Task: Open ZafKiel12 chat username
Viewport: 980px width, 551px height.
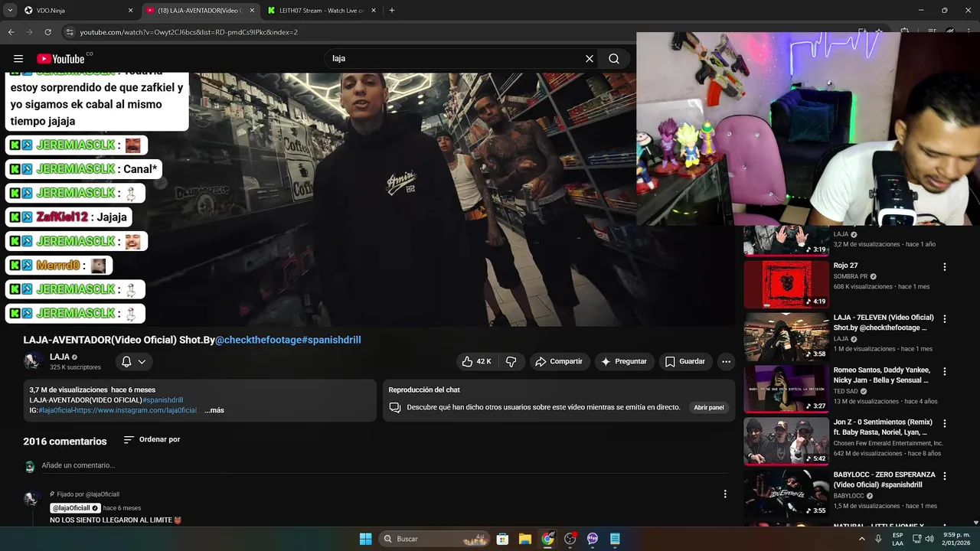Action: point(62,217)
